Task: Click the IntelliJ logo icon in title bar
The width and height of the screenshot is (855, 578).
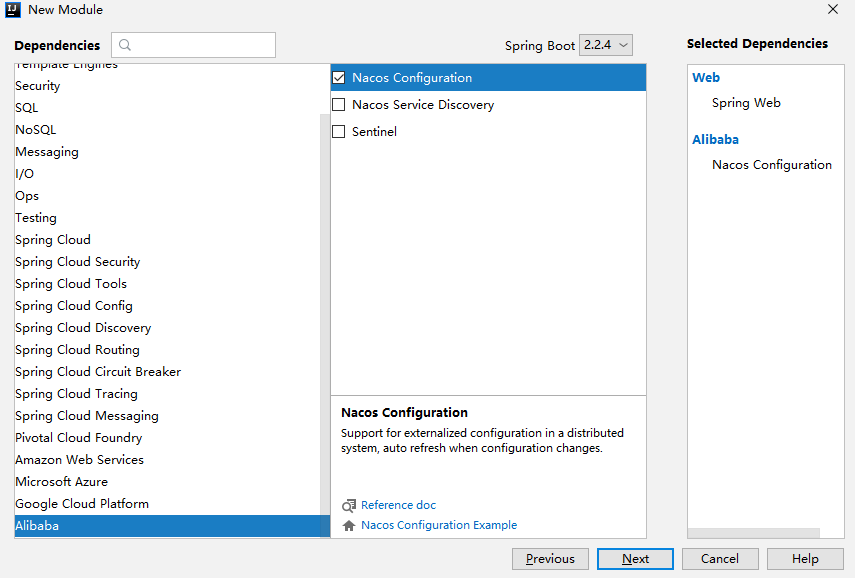Action: tap(13, 10)
